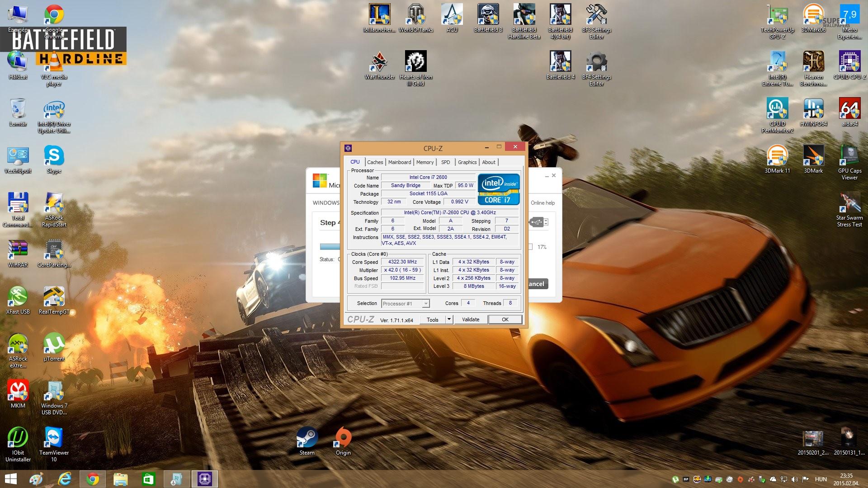Viewport: 868px width, 488px height.
Task: Open the Caches tab in CPU-Z
Action: 375,162
